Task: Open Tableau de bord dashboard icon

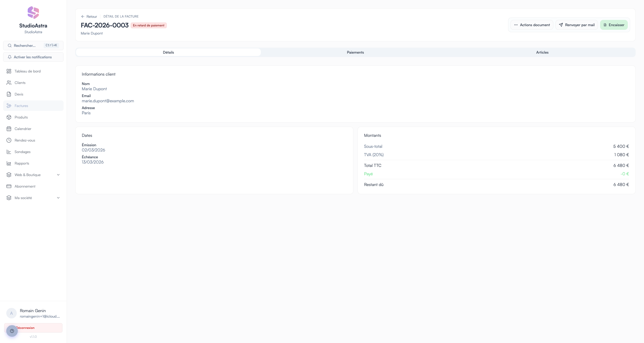Action: tap(9, 71)
